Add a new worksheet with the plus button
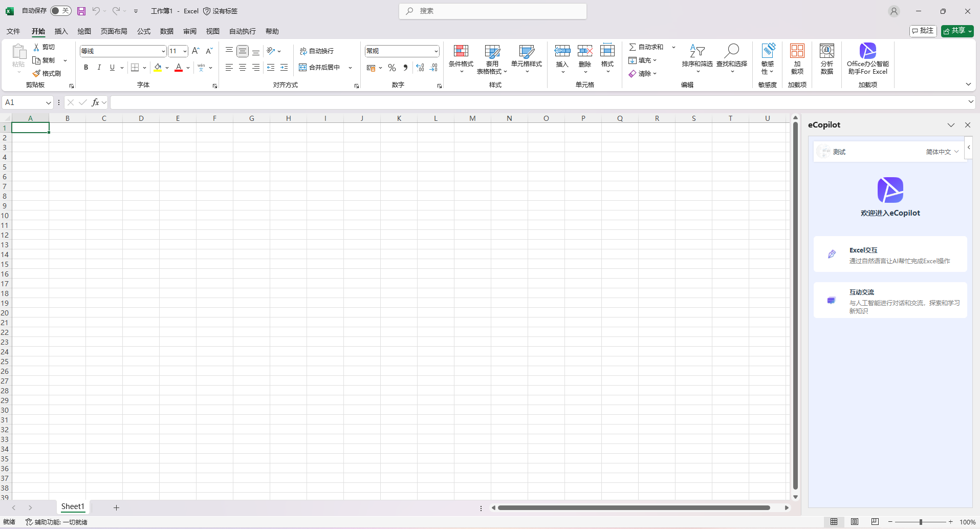 116,507
